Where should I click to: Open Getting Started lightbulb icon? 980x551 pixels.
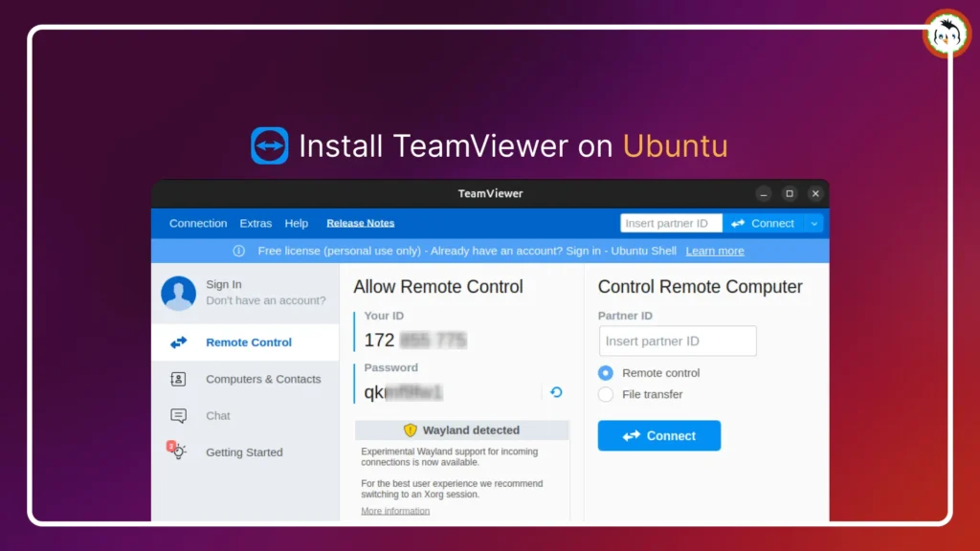click(177, 452)
